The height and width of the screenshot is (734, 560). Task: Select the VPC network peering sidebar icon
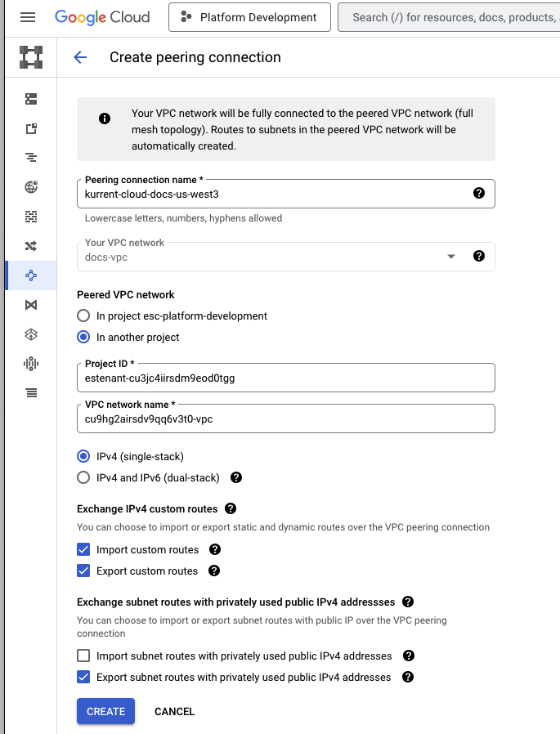tap(31, 275)
